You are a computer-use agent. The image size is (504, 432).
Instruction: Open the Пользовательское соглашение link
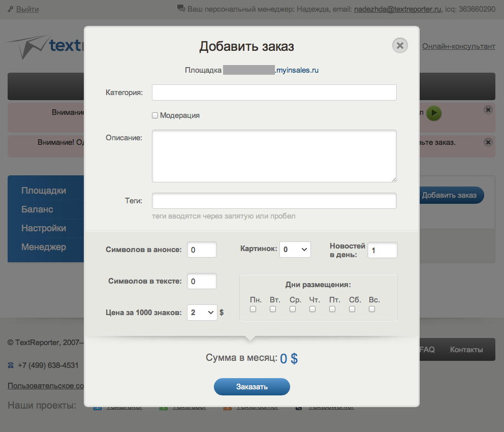46,386
